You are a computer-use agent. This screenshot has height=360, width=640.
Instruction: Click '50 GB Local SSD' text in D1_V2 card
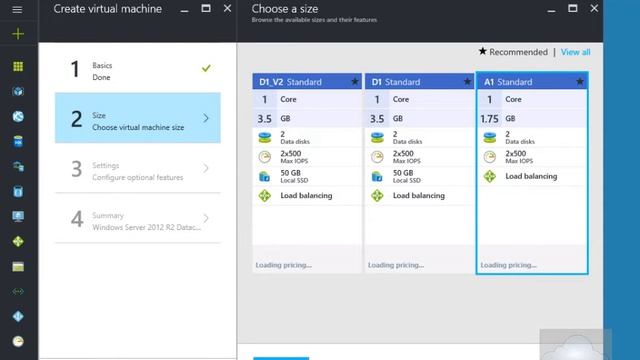tap(294, 176)
